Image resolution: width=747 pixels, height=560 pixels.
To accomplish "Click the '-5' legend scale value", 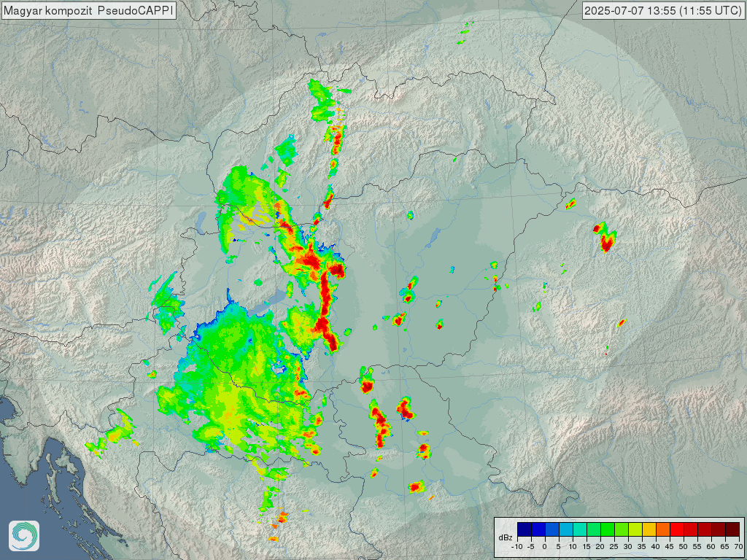I will point(531,547).
